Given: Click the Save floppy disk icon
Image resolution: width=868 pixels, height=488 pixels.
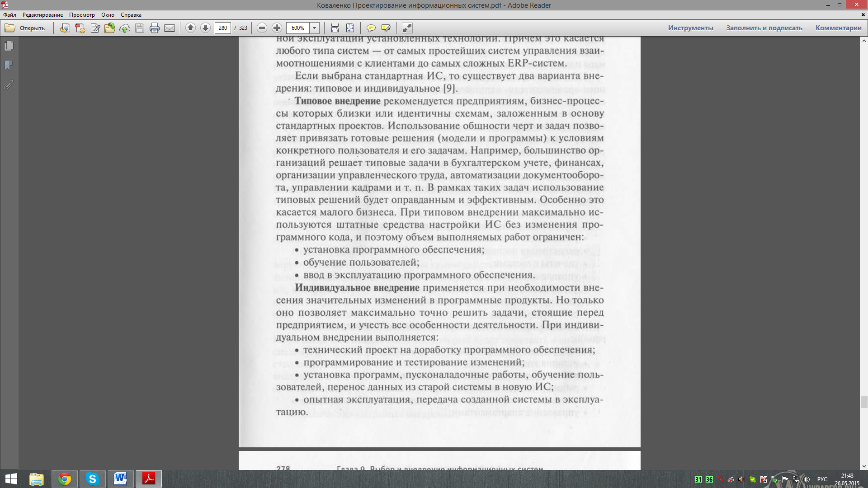Looking at the screenshot, I should [x=140, y=28].
